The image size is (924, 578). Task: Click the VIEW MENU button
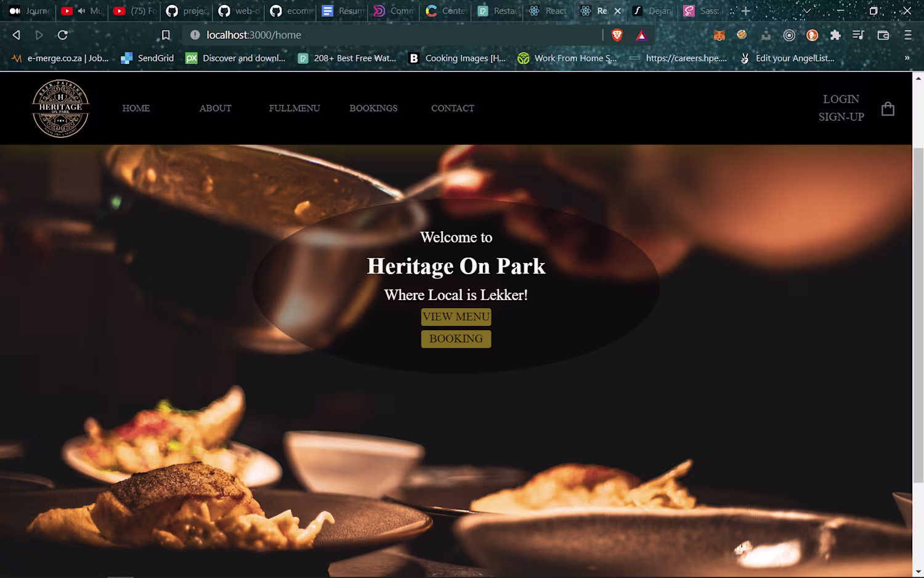[x=456, y=317]
